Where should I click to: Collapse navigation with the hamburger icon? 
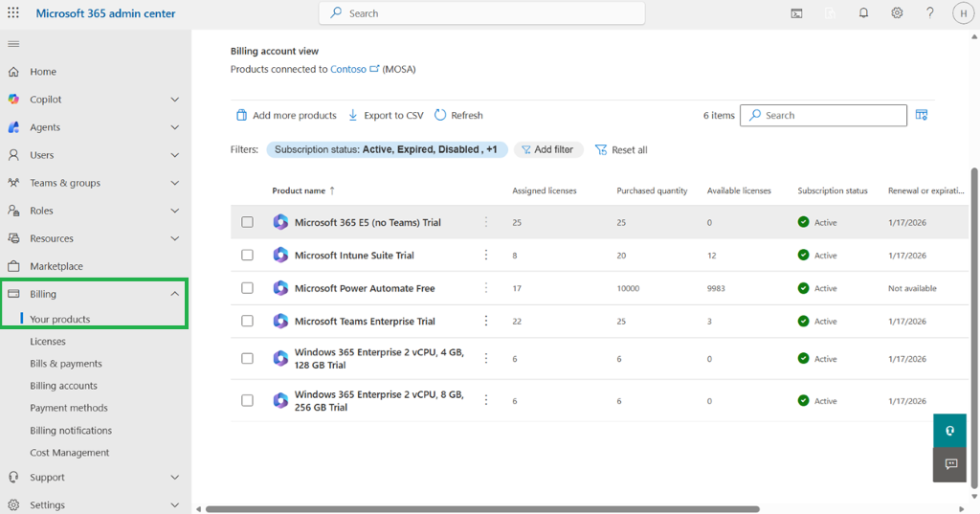pos(13,44)
